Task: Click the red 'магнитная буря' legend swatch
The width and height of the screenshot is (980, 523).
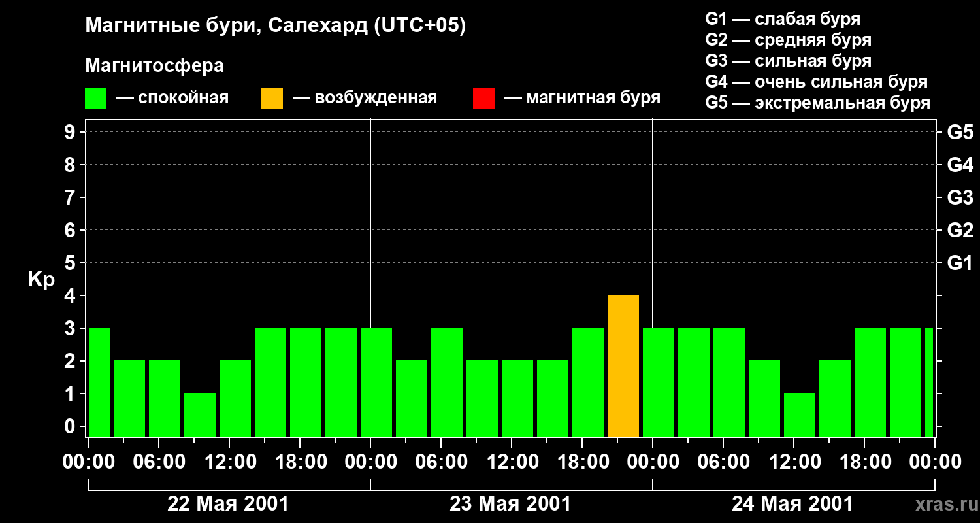Action: pyautogui.click(x=484, y=99)
